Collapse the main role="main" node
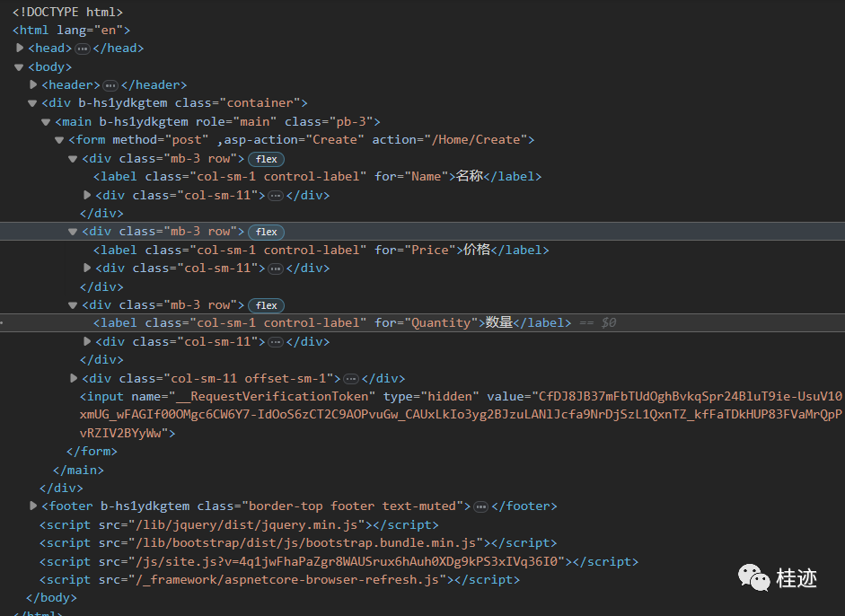The width and height of the screenshot is (845, 616). tap(46, 122)
